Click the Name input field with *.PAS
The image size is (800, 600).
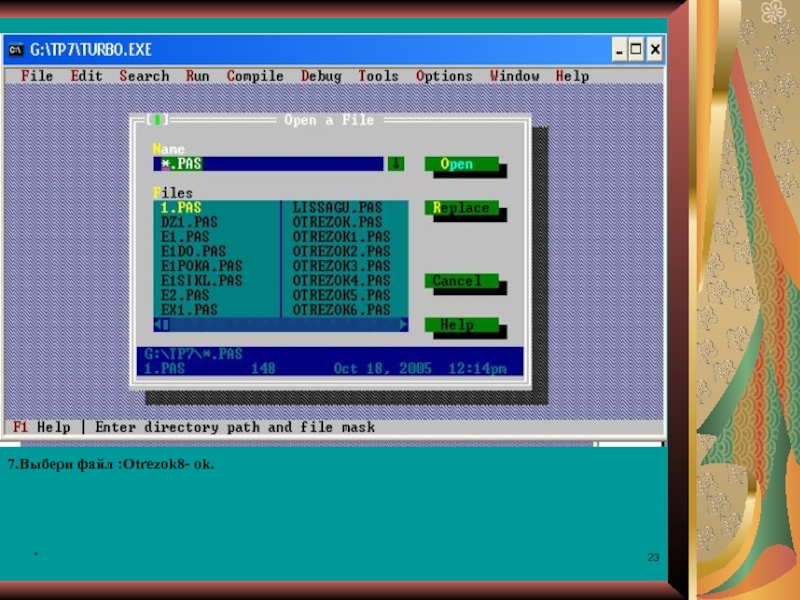[268, 164]
